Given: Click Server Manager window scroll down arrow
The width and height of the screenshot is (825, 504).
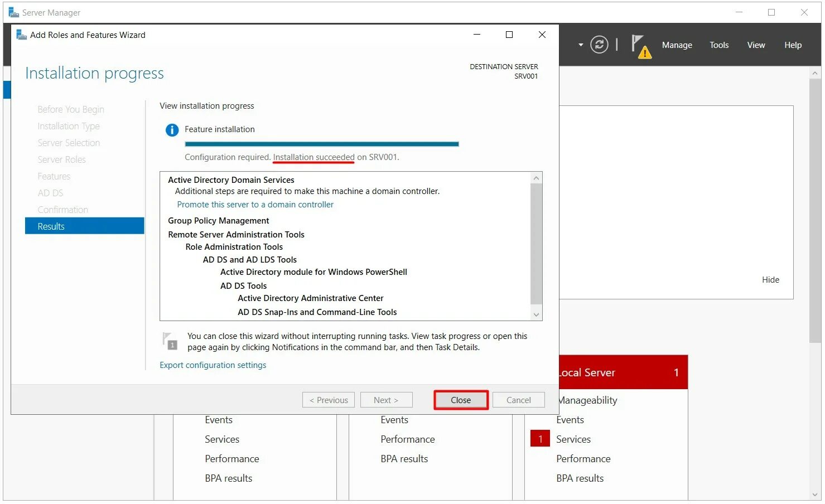Looking at the screenshot, I should [x=815, y=495].
